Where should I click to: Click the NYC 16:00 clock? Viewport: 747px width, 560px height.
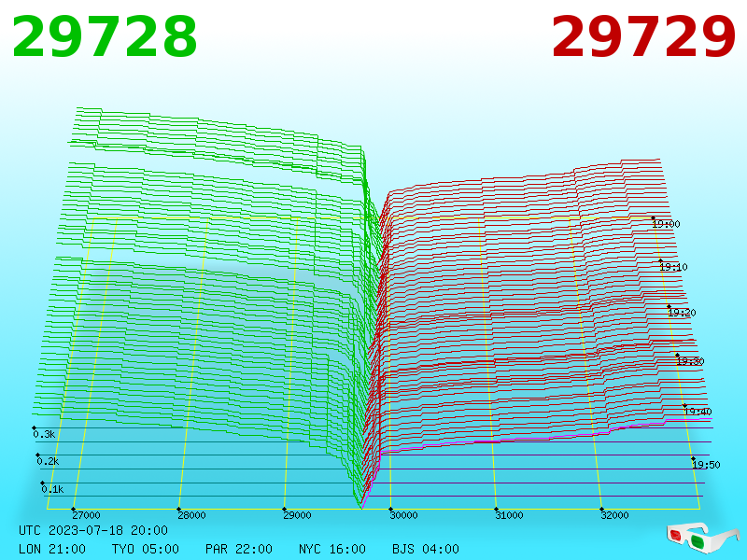point(332,549)
